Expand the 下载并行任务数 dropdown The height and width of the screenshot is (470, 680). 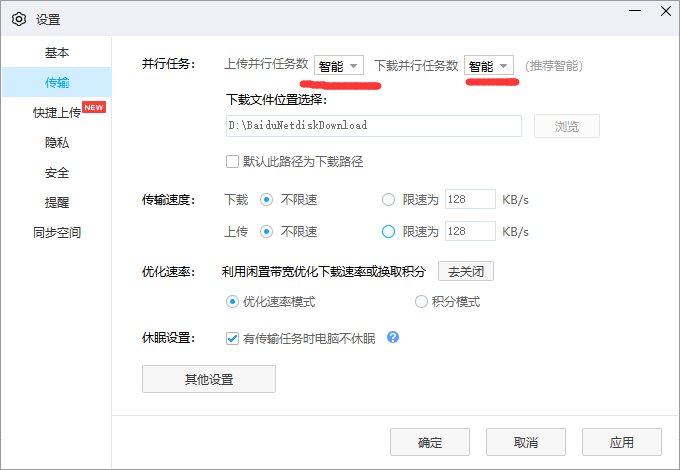coord(489,65)
